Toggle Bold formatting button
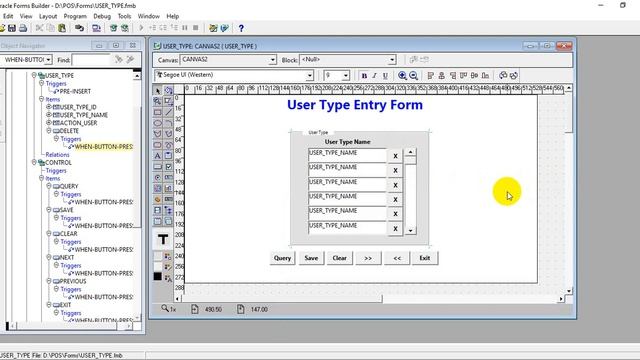The height and width of the screenshot is (360, 640). pyautogui.click(x=364, y=76)
